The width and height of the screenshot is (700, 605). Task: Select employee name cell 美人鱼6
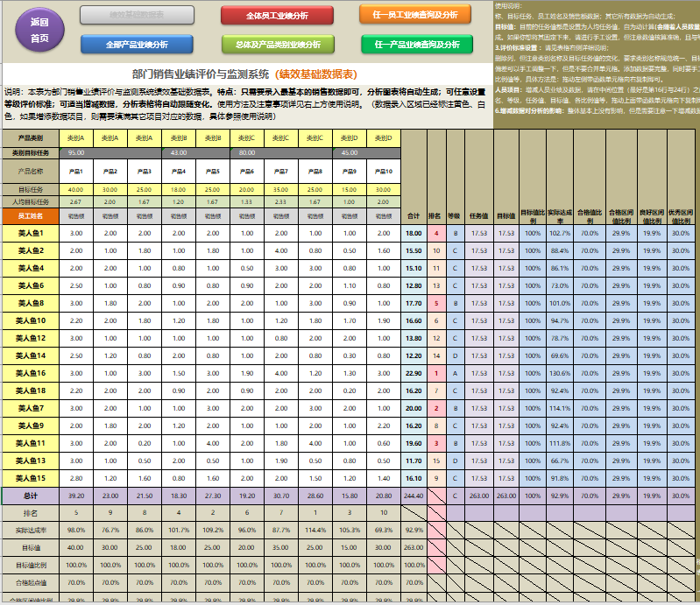(x=31, y=285)
